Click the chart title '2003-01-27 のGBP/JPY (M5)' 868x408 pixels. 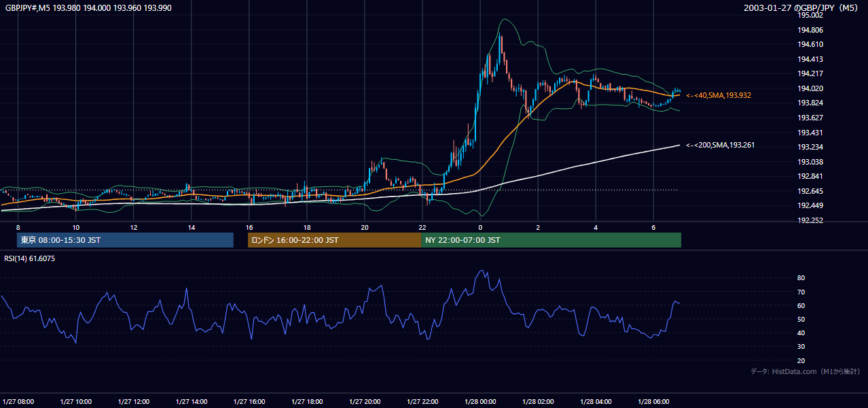802,7
